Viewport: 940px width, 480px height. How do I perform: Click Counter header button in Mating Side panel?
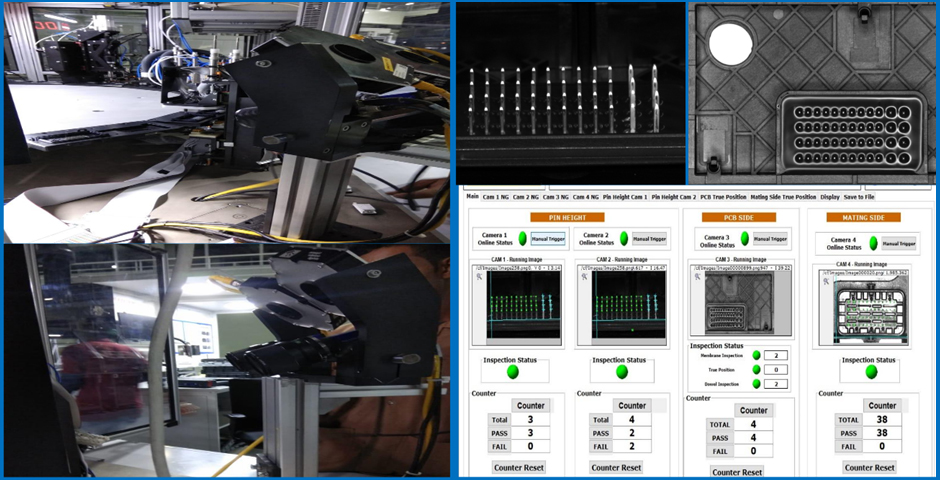(882, 406)
